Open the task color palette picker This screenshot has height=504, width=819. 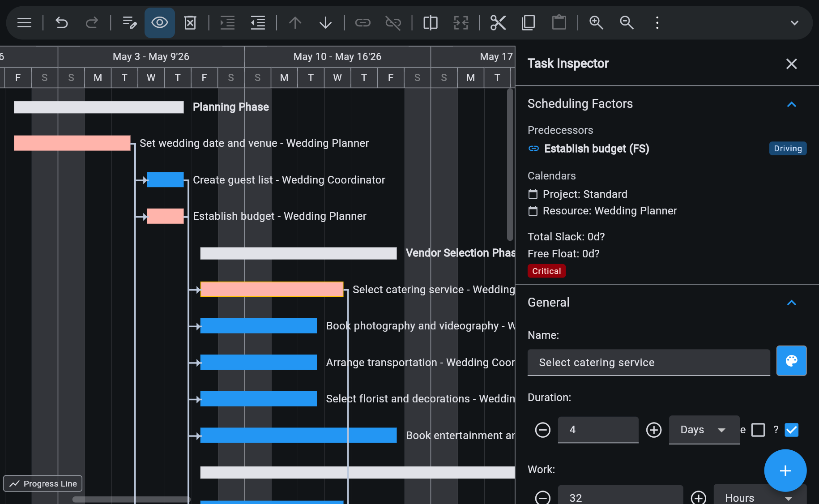point(791,361)
